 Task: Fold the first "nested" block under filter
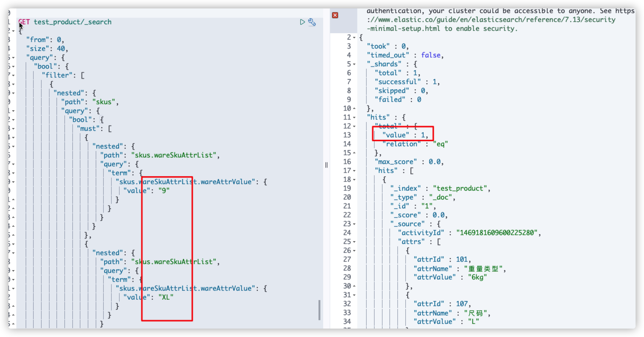[13, 93]
